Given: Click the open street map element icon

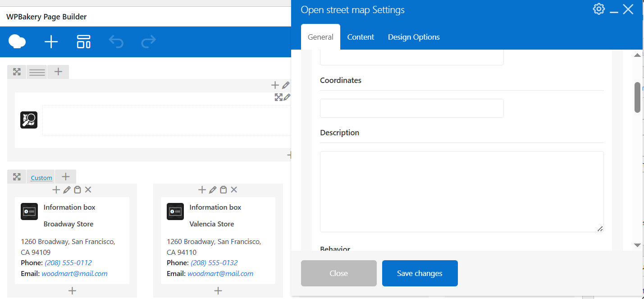Looking at the screenshot, I should pyautogui.click(x=29, y=120).
